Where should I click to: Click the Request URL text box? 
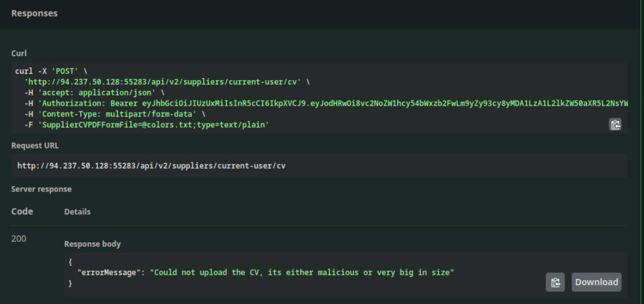[x=319, y=166]
